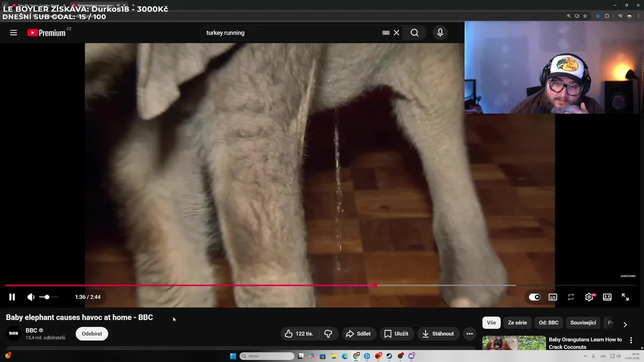Switch to the 'Take Me Home, Country Roads' tab
This screenshot has width=644, height=362.
[39, 5]
